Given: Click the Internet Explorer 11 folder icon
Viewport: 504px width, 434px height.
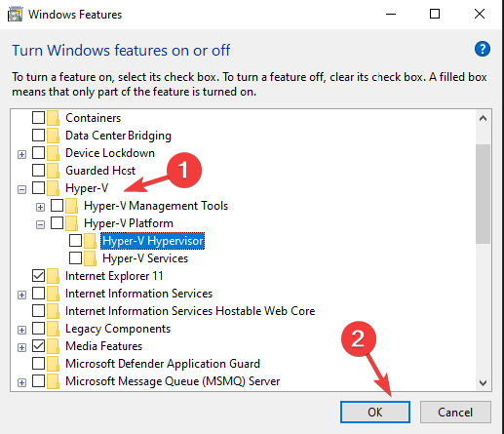Looking at the screenshot, I should coord(53,276).
